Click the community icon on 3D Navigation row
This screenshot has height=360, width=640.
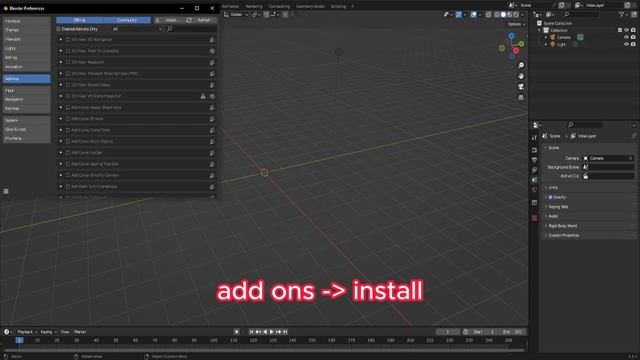pos(212,40)
